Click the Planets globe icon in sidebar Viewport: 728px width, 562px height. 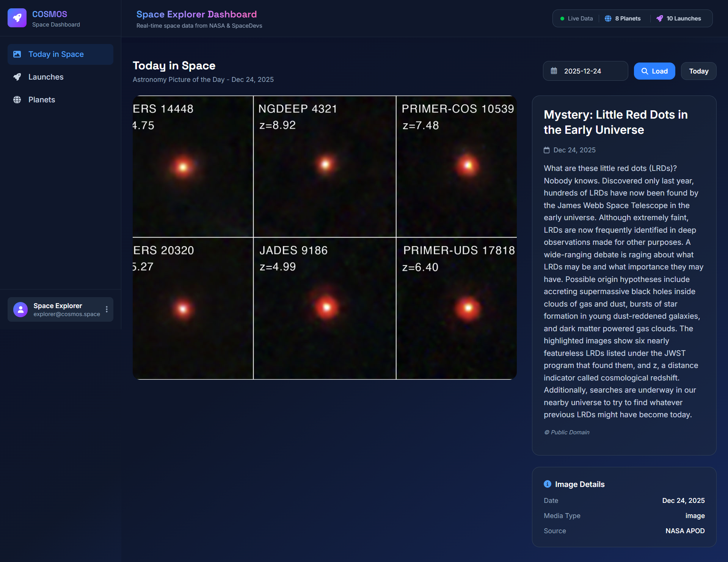[x=17, y=100]
